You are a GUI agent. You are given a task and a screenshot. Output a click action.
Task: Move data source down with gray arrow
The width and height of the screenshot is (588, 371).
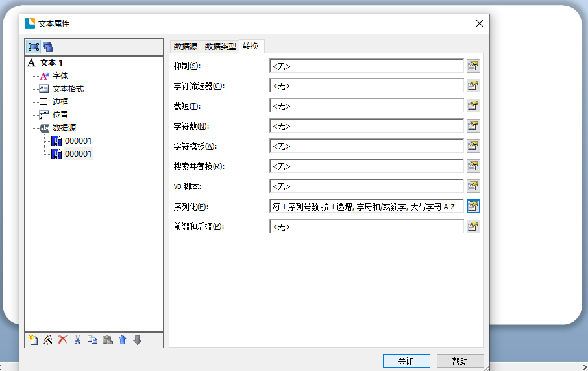(137, 340)
